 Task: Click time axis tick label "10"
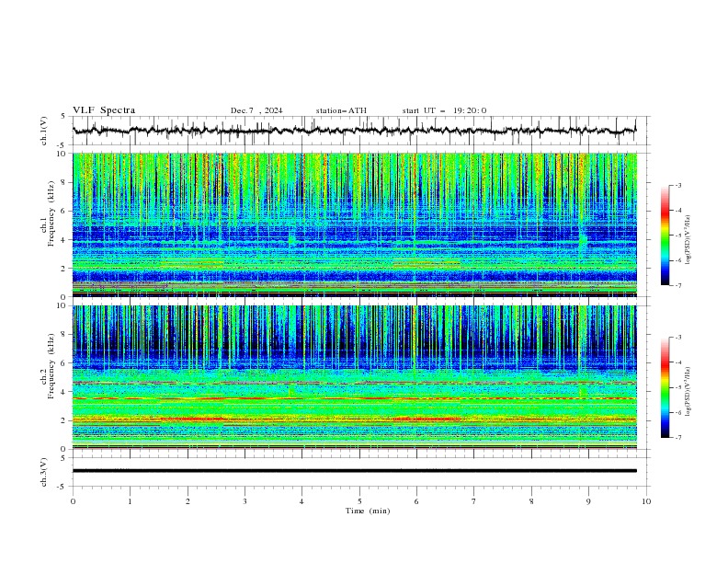coord(646,501)
